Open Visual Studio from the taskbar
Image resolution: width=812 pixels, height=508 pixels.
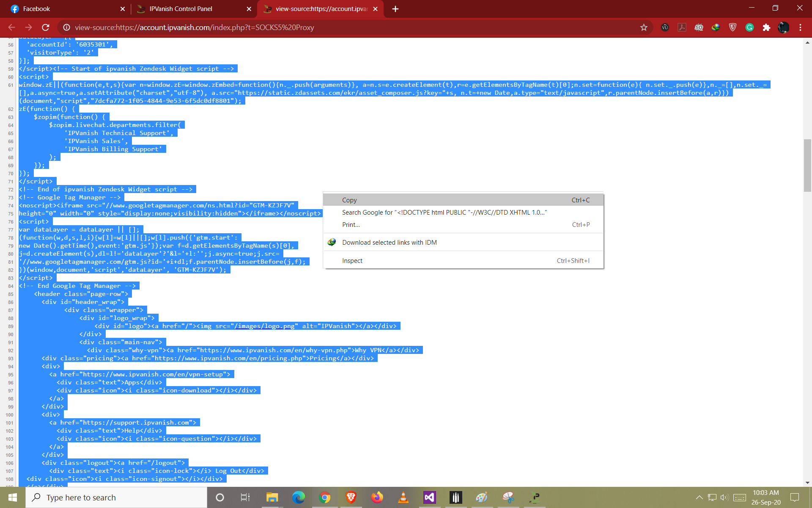(x=429, y=497)
